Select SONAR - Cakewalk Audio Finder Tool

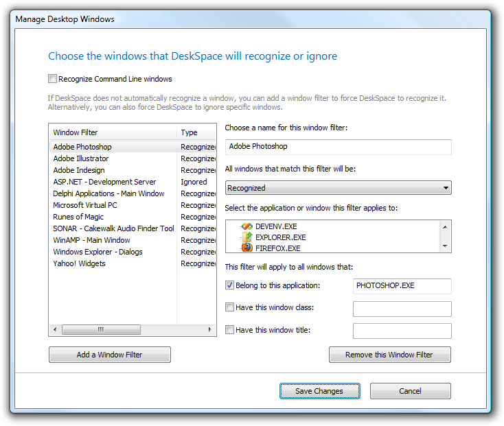click(x=133, y=228)
